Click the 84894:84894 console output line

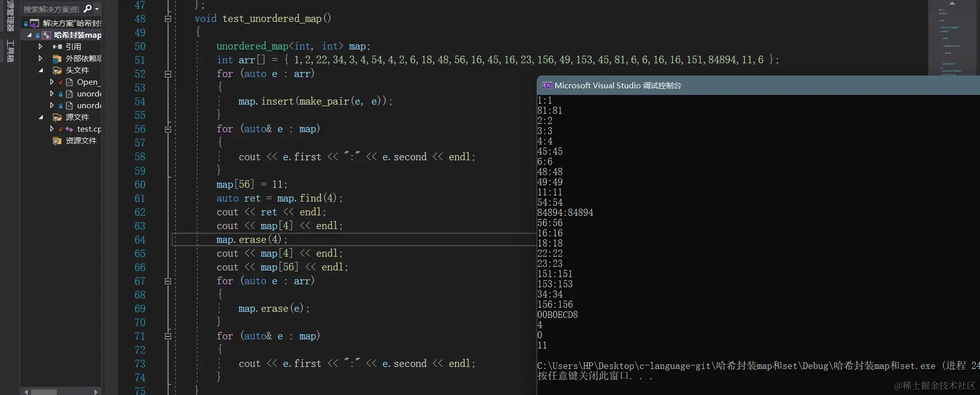[x=565, y=213]
